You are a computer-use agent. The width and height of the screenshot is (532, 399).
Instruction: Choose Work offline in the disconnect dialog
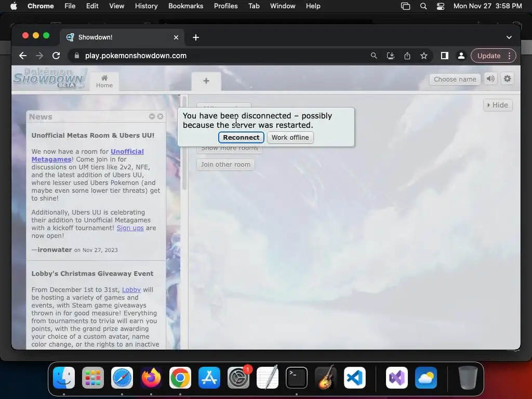290,137
